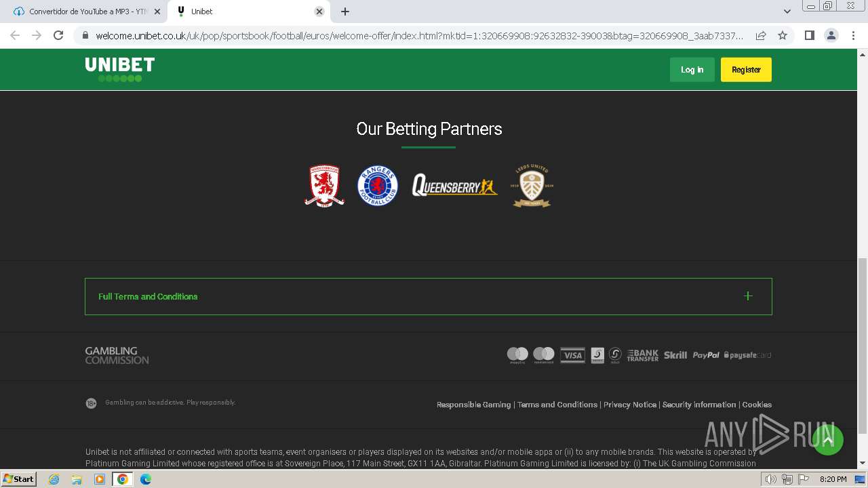Screen dimensions: 868x488
Task: Click 'Gambling can be addictive' text
Action: (170, 403)
